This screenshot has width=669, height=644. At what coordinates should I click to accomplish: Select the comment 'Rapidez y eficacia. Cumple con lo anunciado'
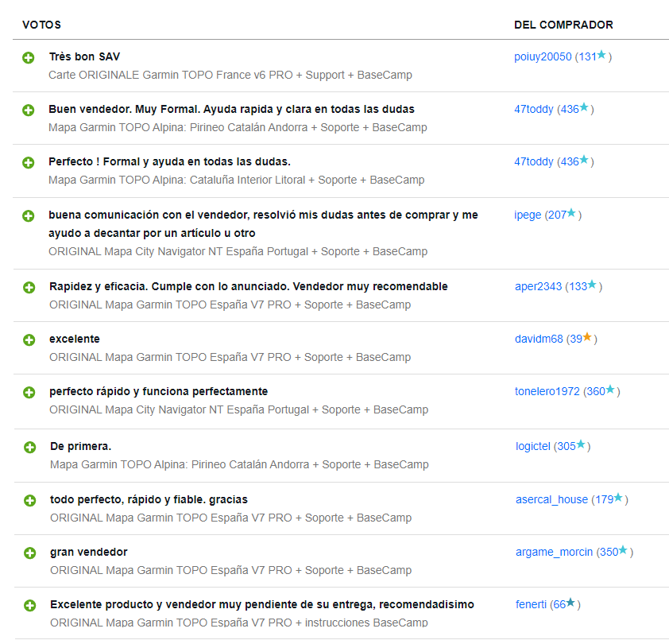(x=249, y=286)
